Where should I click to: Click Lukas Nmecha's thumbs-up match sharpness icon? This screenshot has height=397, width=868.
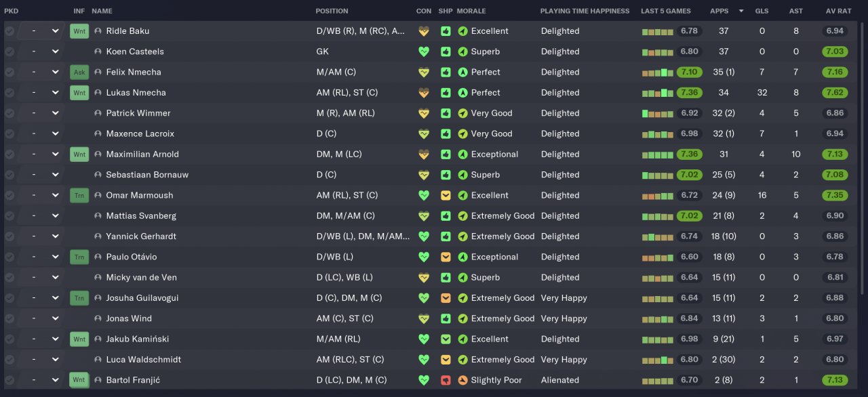click(446, 93)
